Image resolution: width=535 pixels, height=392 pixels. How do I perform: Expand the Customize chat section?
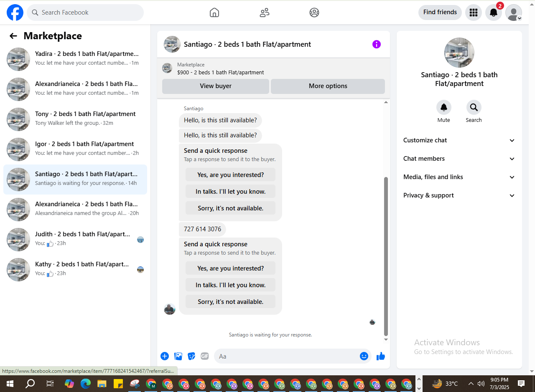(459, 140)
